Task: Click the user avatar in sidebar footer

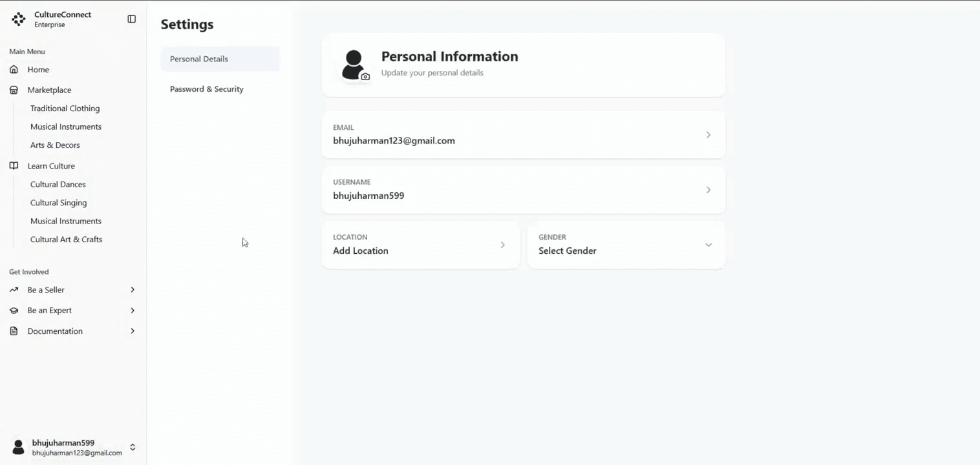Action: [19, 447]
